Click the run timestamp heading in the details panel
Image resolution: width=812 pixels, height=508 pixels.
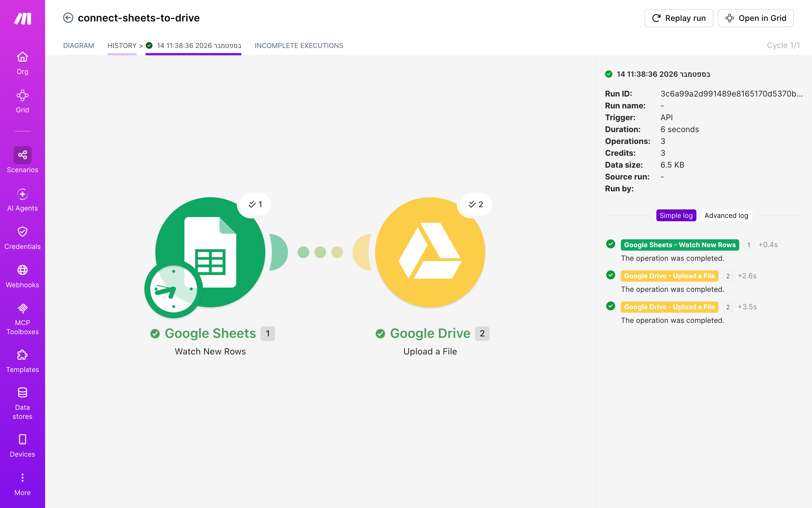pos(663,74)
